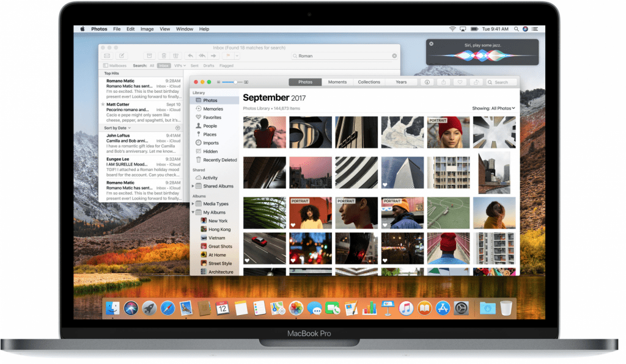Click the Forward arrow in Mail toolbar

(213, 56)
